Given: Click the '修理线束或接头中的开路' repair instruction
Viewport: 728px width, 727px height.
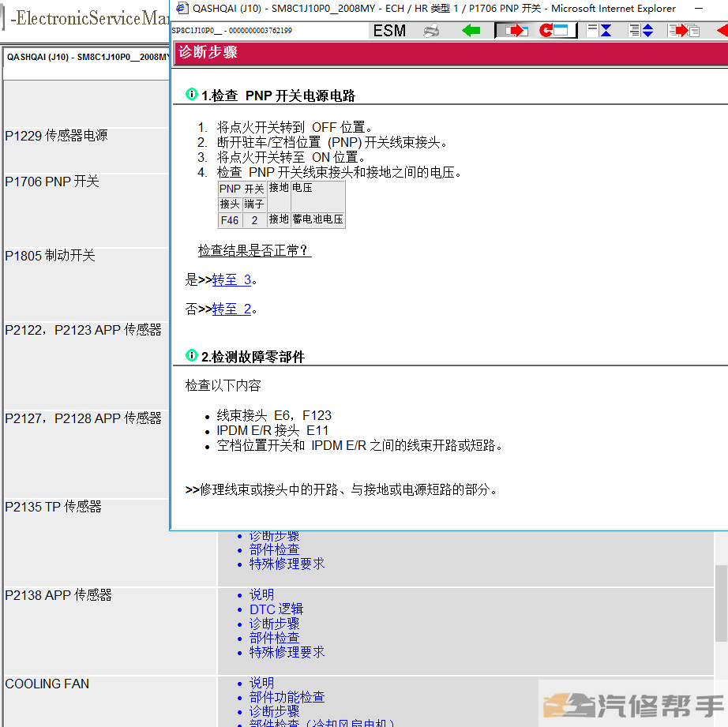Looking at the screenshot, I should point(342,489).
